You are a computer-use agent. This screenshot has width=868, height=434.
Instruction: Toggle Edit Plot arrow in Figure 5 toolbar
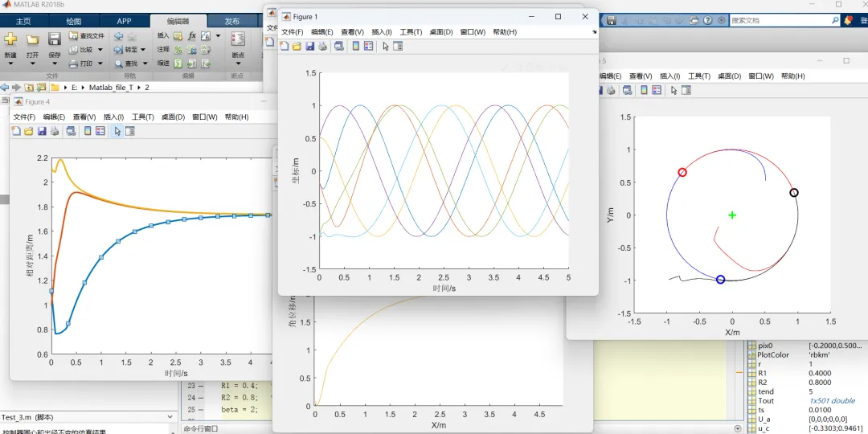pos(674,90)
